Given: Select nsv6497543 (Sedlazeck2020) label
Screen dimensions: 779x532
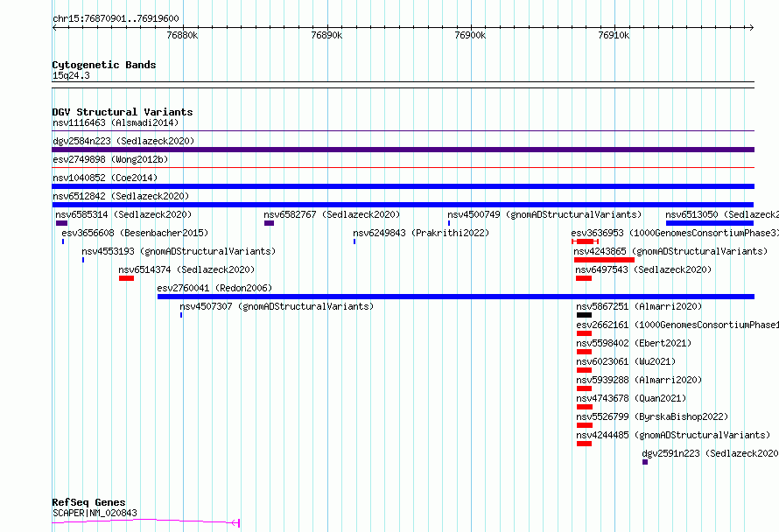Looking at the screenshot, I should tap(643, 269).
